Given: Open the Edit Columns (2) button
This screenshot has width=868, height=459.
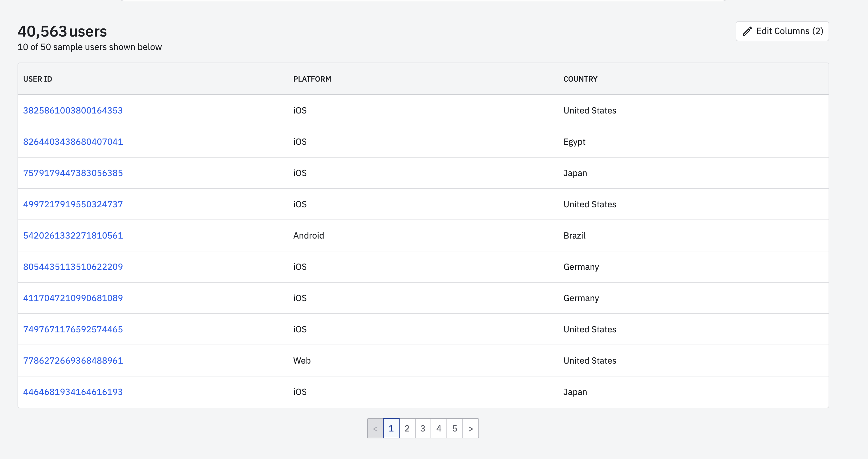Looking at the screenshot, I should tap(782, 31).
